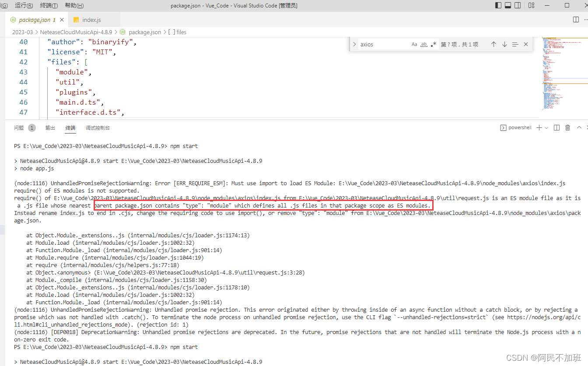
Task: Expand the find widget to show replace
Action: pos(353,44)
